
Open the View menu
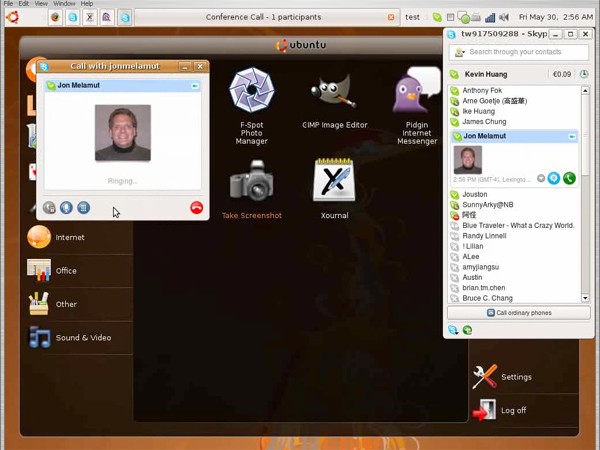point(41,3)
